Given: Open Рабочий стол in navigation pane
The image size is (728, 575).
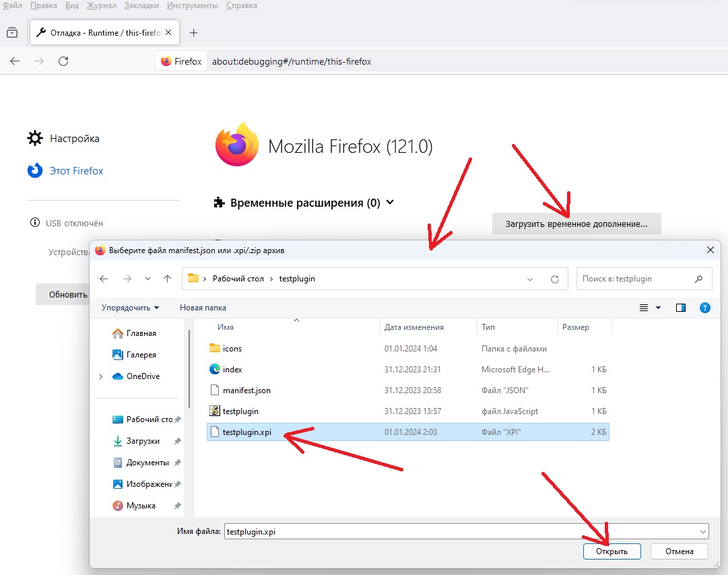Looking at the screenshot, I should pyautogui.click(x=143, y=419).
